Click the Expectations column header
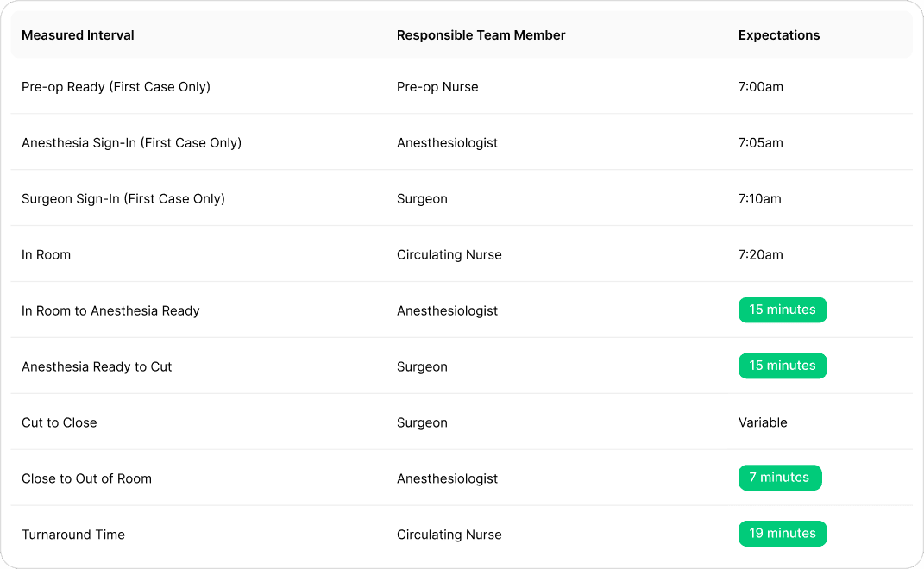Viewport: 924px width, 569px height. 778,35
